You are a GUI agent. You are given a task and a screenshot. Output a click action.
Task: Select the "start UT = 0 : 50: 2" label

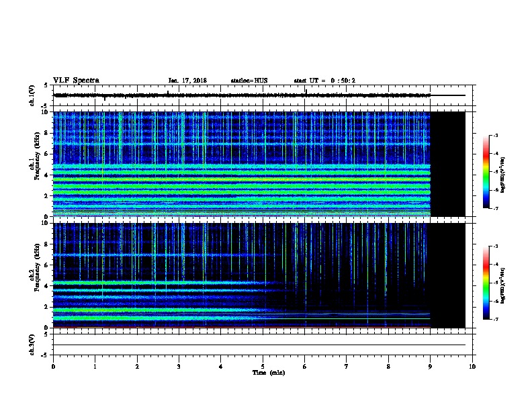point(324,81)
